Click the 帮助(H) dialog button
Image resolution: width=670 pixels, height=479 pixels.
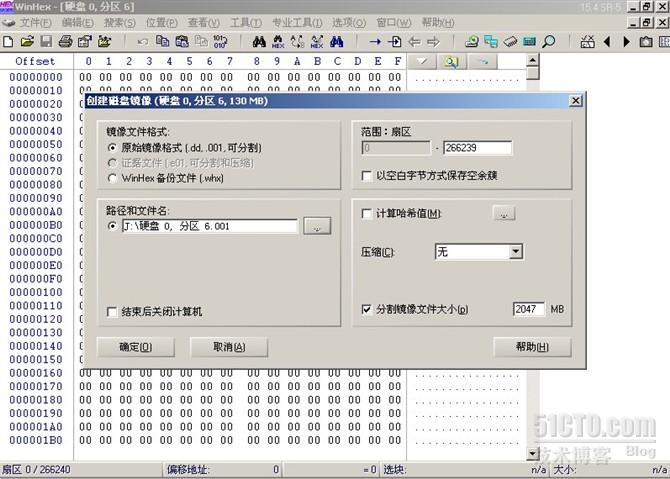[532, 347]
